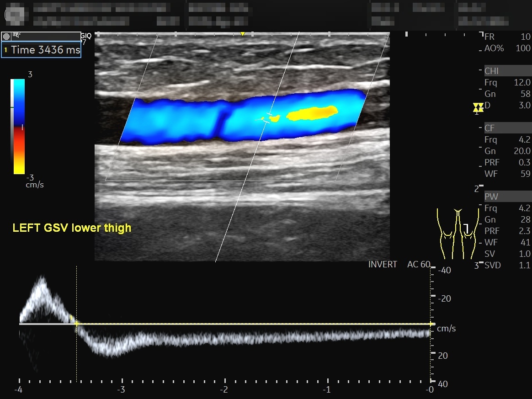Click the yellow focal zone marker
The width and height of the screenshot is (532, 399).
pos(478,107)
